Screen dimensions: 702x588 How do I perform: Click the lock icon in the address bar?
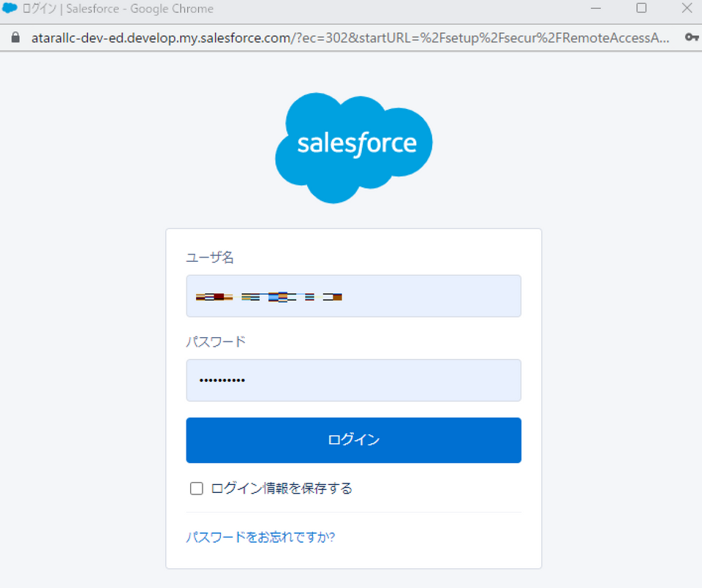(15, 37)
